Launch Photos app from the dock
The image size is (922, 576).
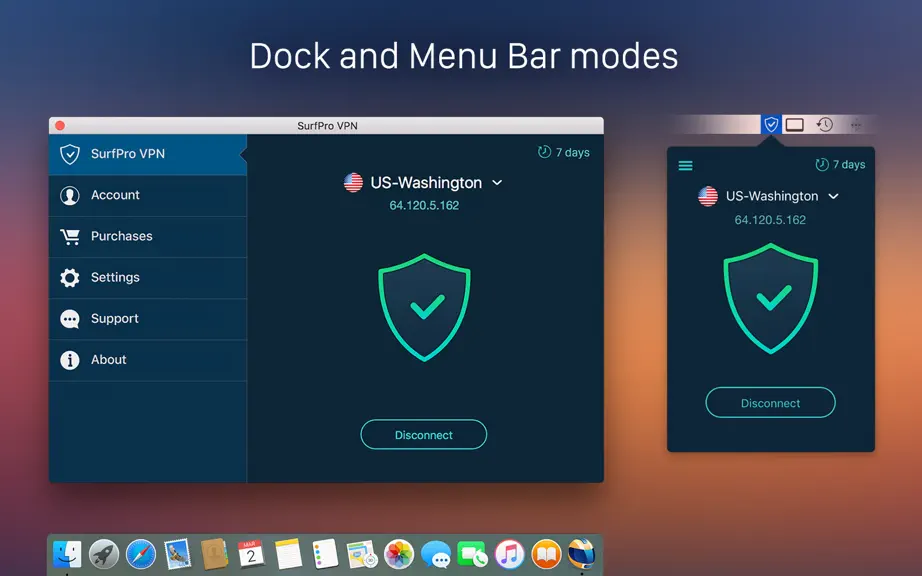(x=399, y=554)
